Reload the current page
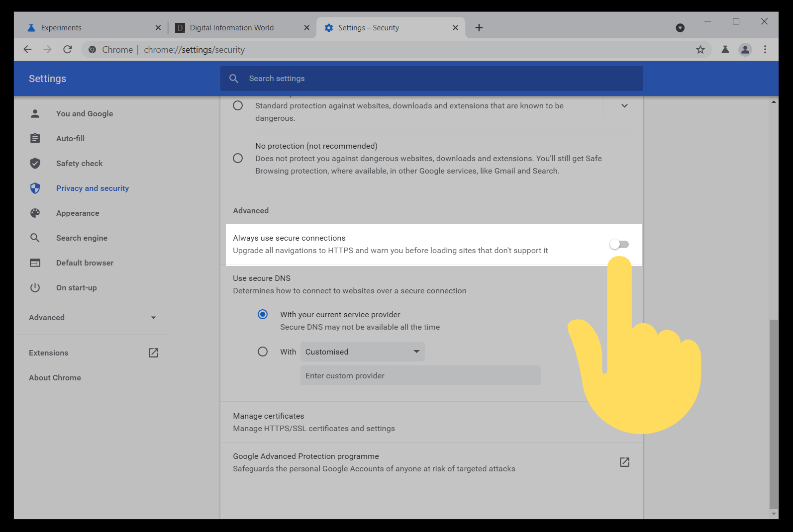Screen dimensions: 793x532 pos(68,49)
